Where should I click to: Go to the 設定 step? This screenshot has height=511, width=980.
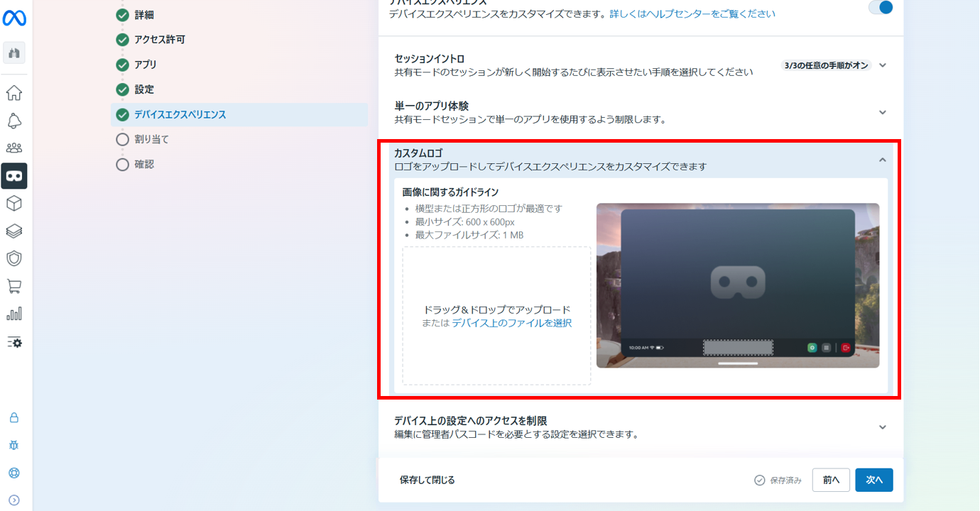pyautogui.click(x=144, y=89)
